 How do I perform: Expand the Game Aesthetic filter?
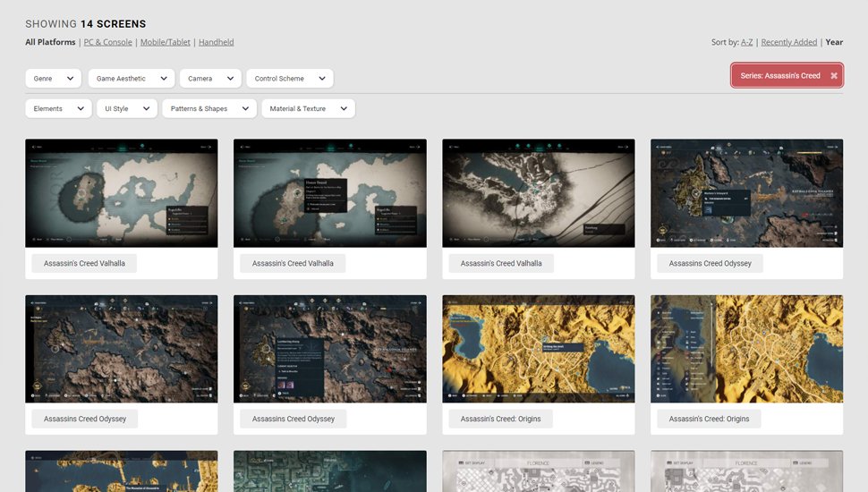pos(132,78)
